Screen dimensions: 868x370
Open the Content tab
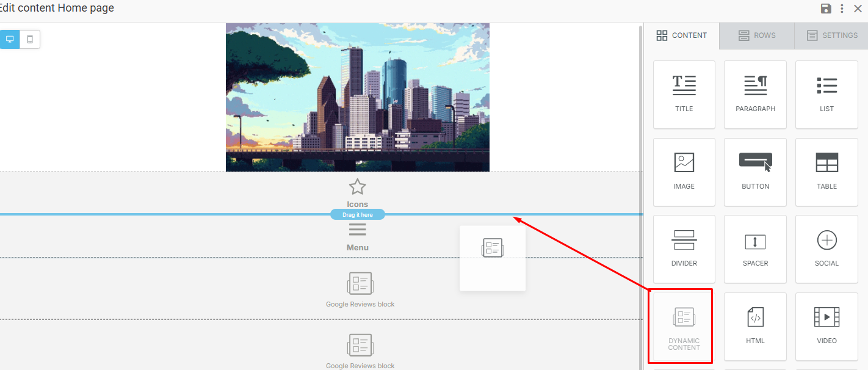click(x=682, y=35)
